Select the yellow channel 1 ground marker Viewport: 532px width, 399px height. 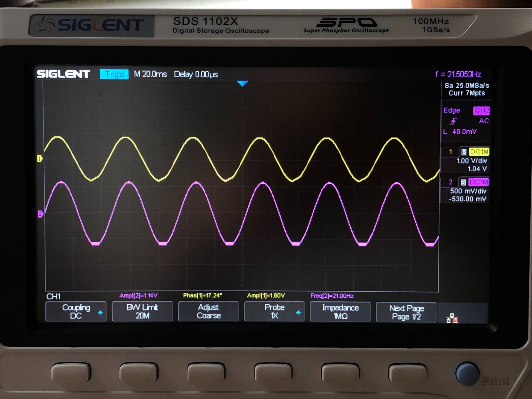coord(40,159)
